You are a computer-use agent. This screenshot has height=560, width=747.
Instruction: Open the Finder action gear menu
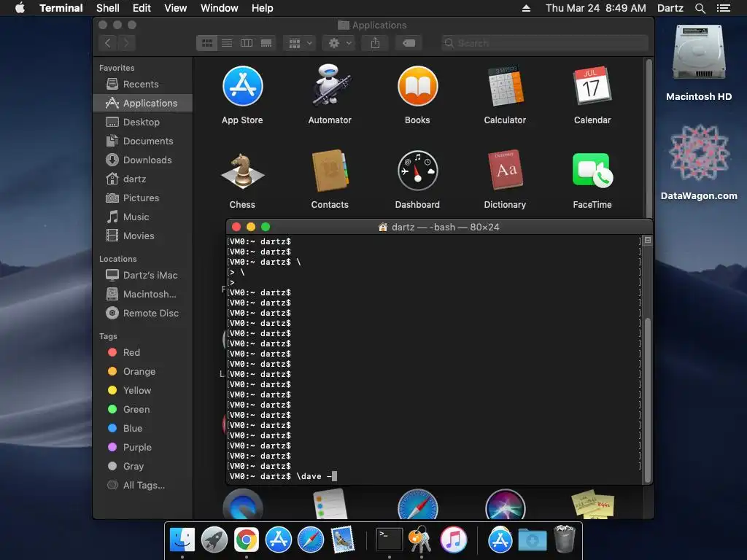pyautogui.click(x=340, y=43)
